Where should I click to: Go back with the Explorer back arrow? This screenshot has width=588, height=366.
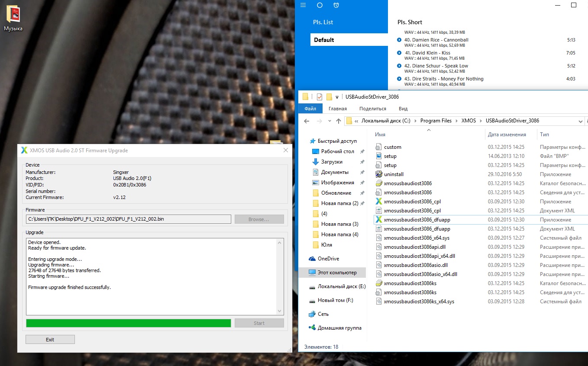pyautogui.click(x=307, y=121)
